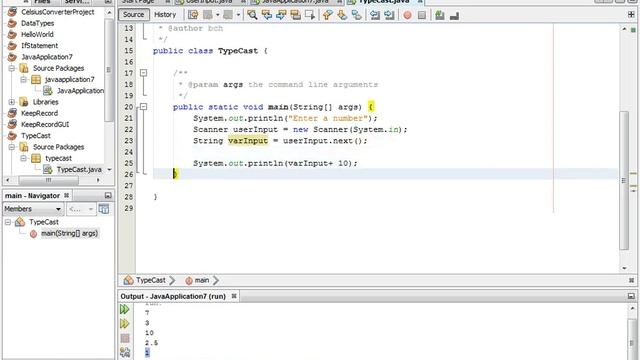Screen dimensions: 640x360
Task: Click Projects panel horizontal scrollbar
Action: (x=49, y=180)
